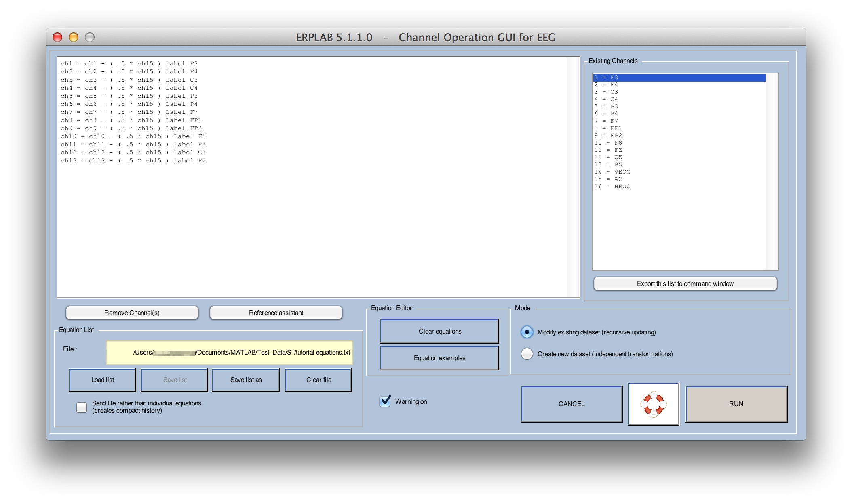Click the Existing Channels list scrollbar

(772, 172)
